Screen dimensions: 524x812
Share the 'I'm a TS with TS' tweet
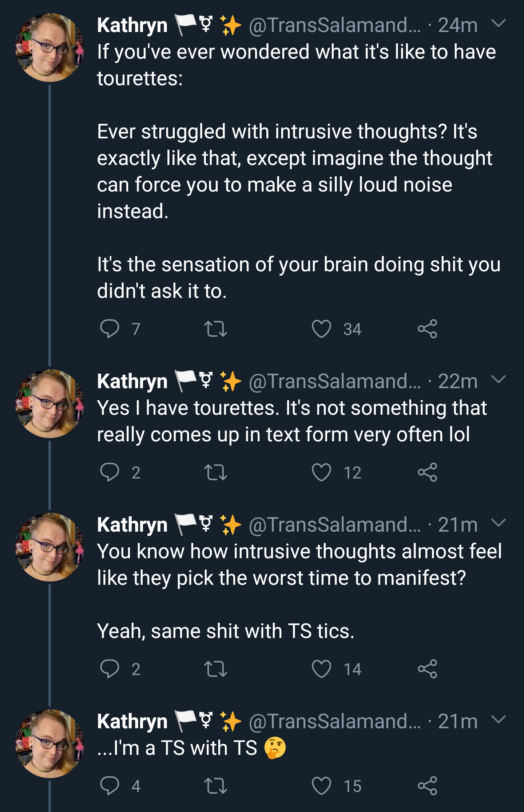(428, 785)
